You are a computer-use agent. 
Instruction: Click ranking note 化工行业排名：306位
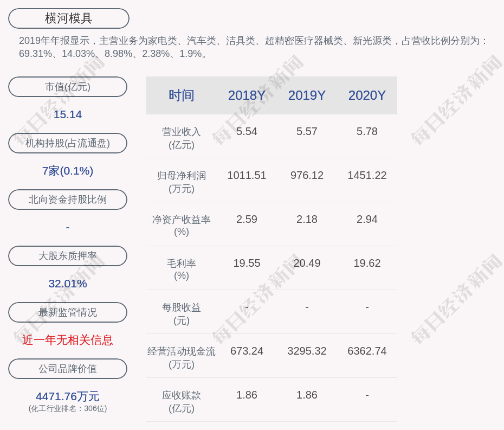pyautogui.click(x=68, y=408)
